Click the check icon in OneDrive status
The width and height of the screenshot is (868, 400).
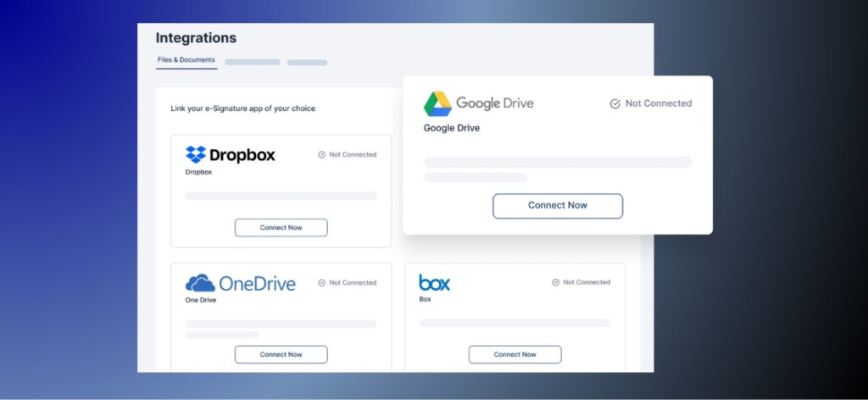[322, 283]
